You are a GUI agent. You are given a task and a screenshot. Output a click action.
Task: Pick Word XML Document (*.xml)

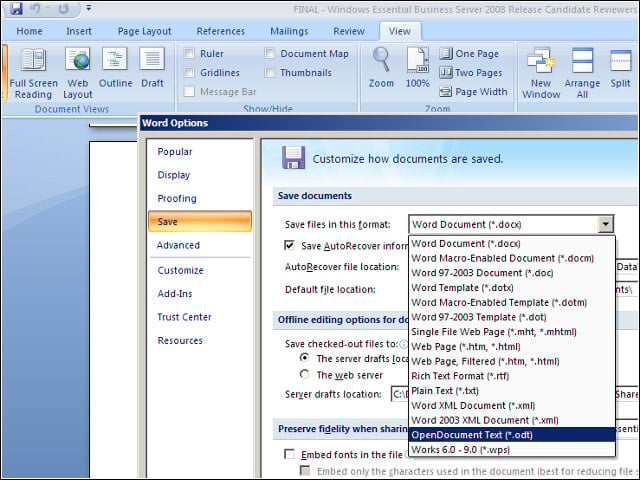pyautogui.click(x=512, y=405)
